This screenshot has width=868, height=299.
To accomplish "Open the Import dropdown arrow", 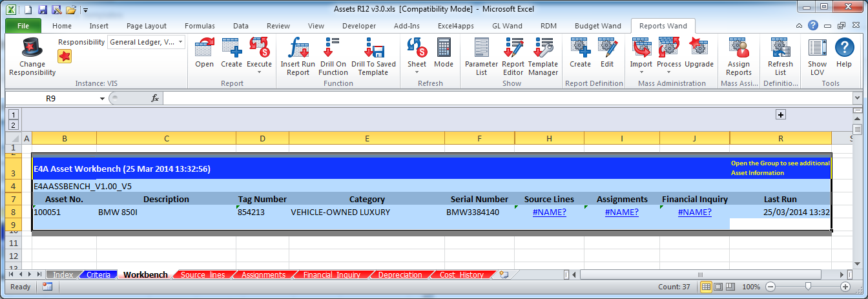I will pos(641,72).
